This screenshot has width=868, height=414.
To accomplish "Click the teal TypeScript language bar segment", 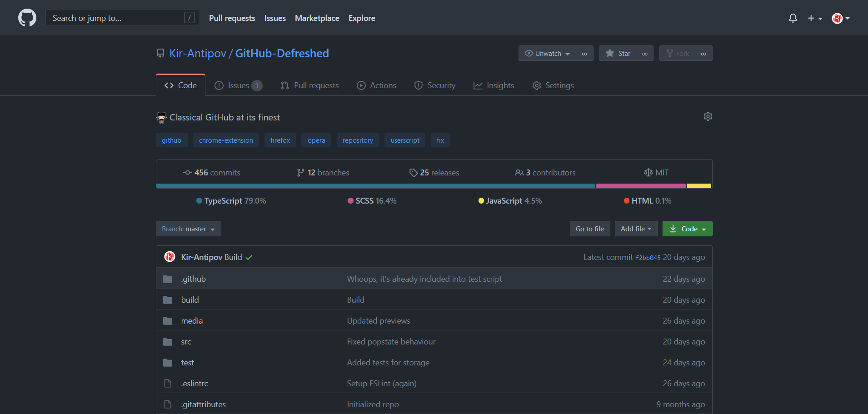I will pos(376,186).
